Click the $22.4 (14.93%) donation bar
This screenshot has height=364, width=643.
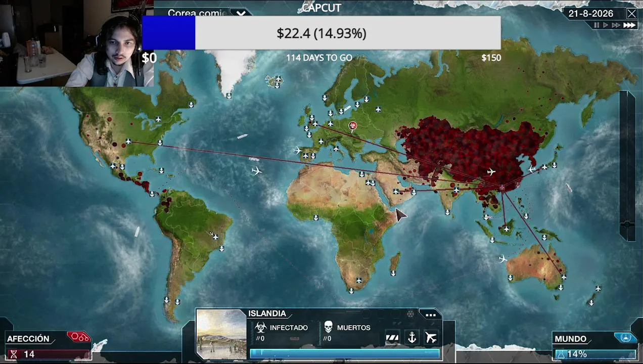(x=321, y=33)
